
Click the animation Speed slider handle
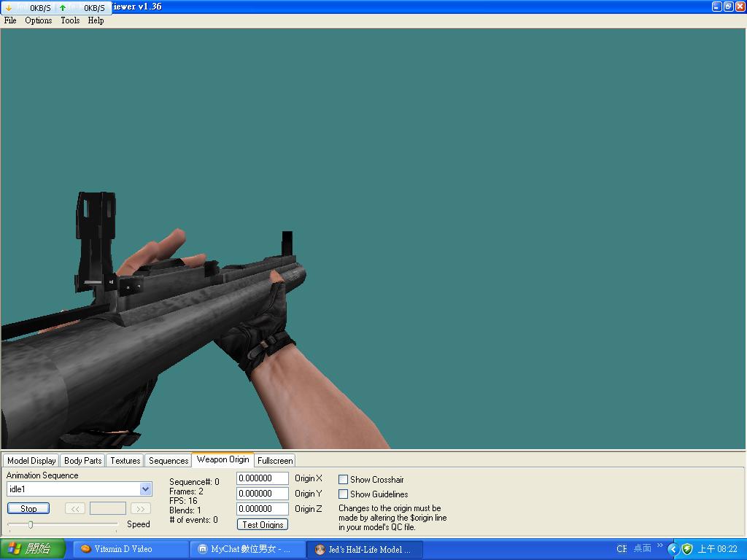(31, 525)
